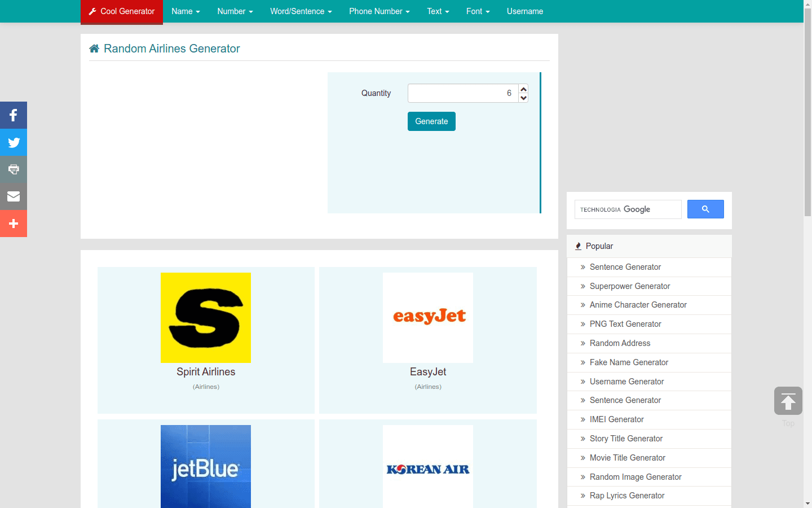The image size is (812, 508).
Task: Click the back-to-top arrow icon
Action: coord(788,401)
